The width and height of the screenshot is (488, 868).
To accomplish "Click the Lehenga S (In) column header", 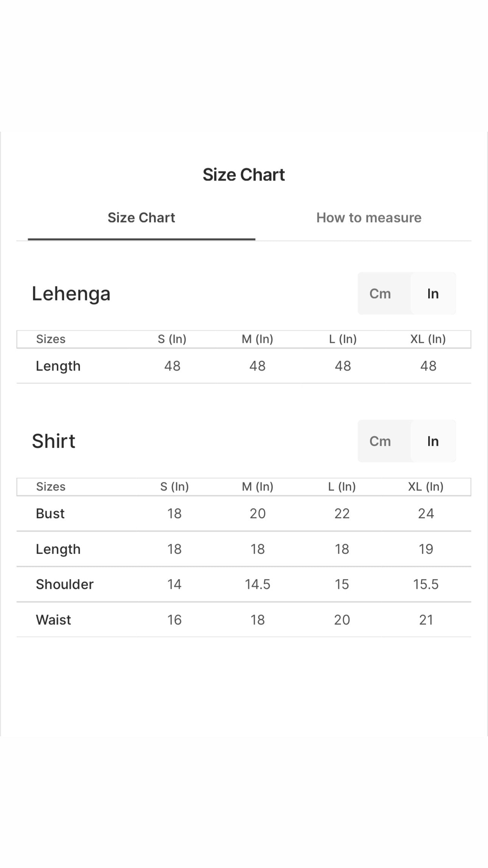I will 172,339.
